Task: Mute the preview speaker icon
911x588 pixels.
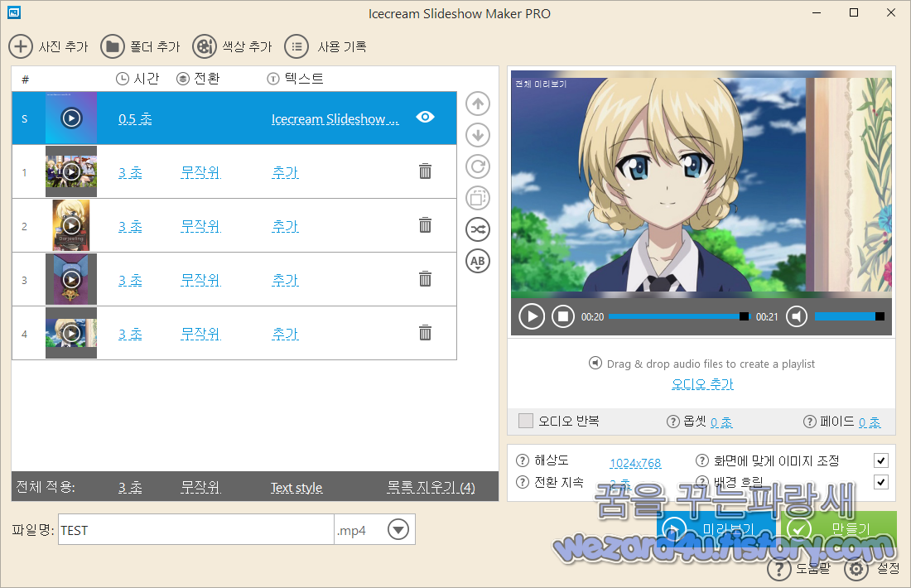Action: 797,316
